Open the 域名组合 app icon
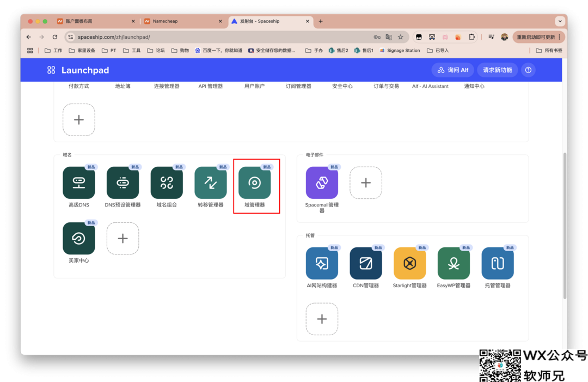 [167, 183]
